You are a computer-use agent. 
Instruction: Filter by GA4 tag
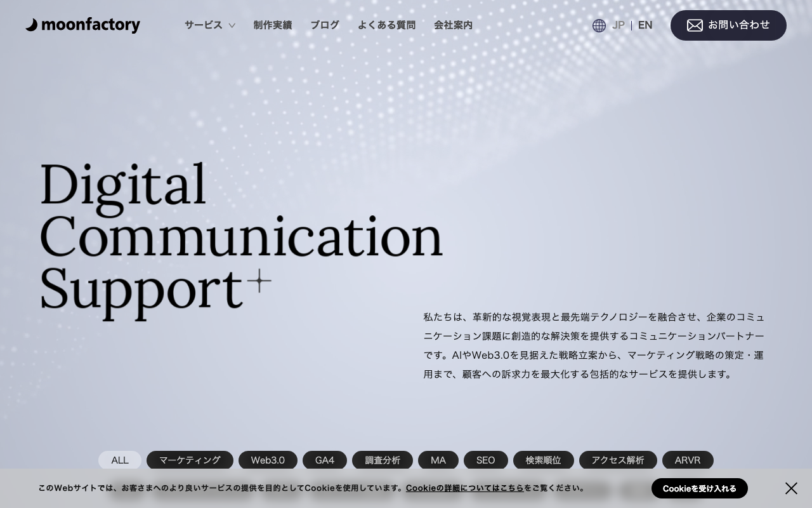click(325, 460)
